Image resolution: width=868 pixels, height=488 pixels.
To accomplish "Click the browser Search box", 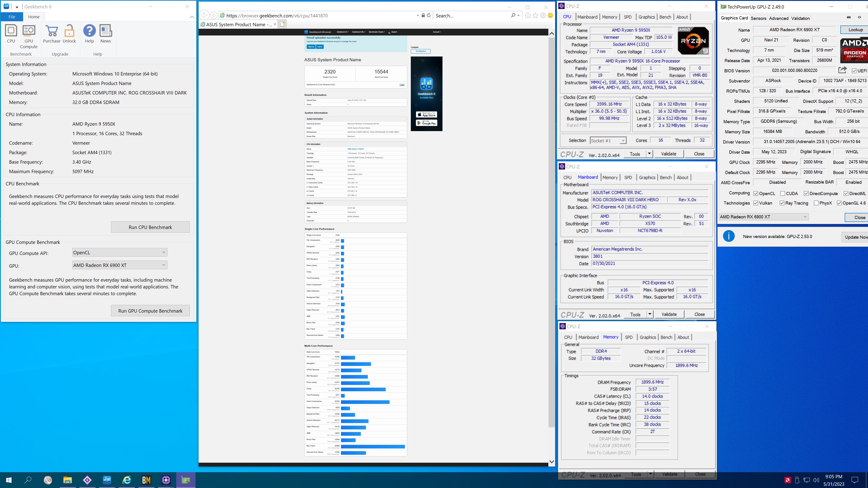I will [x=472, y=16].
